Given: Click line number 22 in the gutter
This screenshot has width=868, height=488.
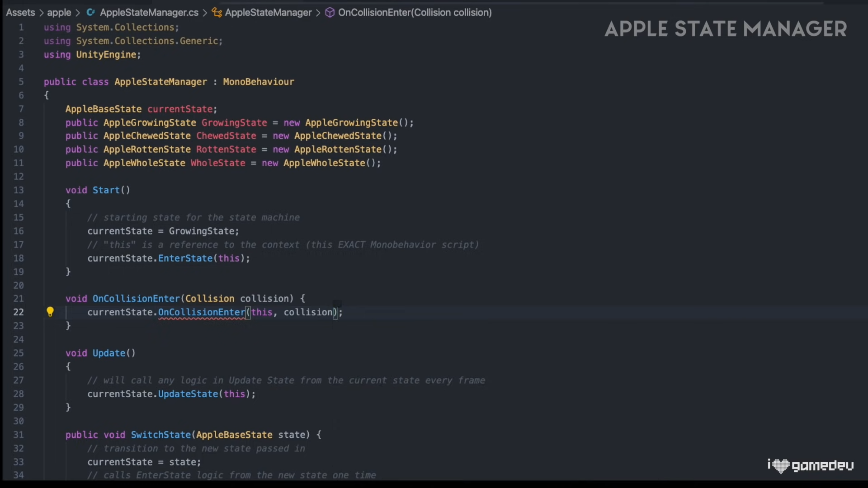Looking at the screenshot, I should [19, 312].
